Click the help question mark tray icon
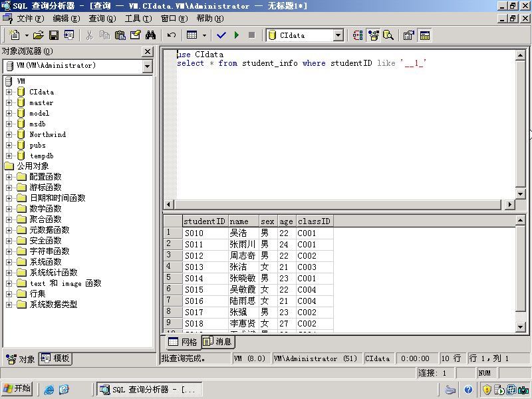Screen dimensions: 532x399 click(468, 390)
